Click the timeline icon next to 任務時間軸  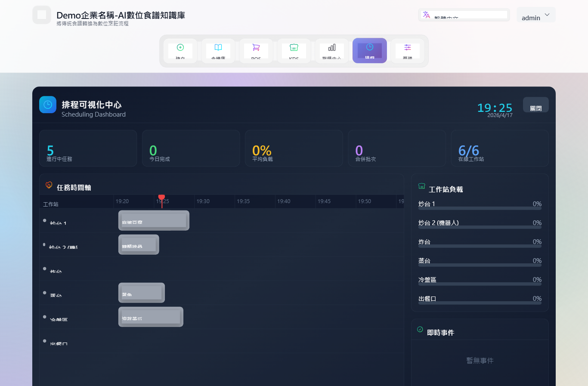[x=49, y=185]
